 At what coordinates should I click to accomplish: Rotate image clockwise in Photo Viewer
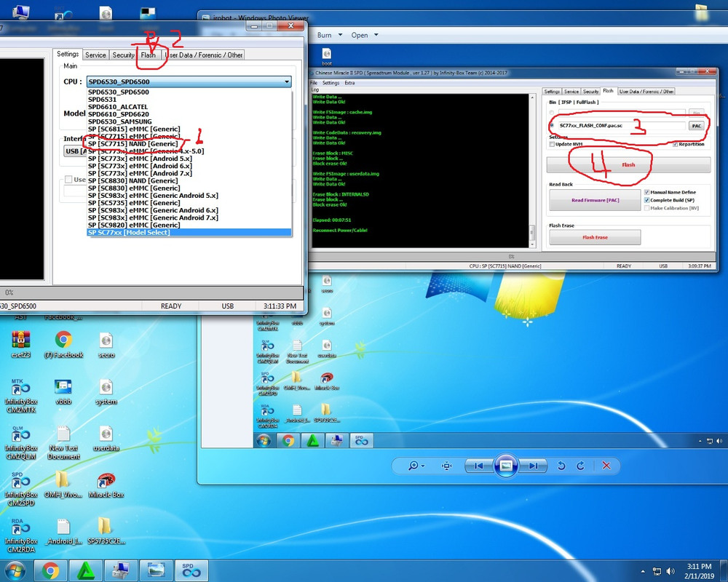[580, 466]
